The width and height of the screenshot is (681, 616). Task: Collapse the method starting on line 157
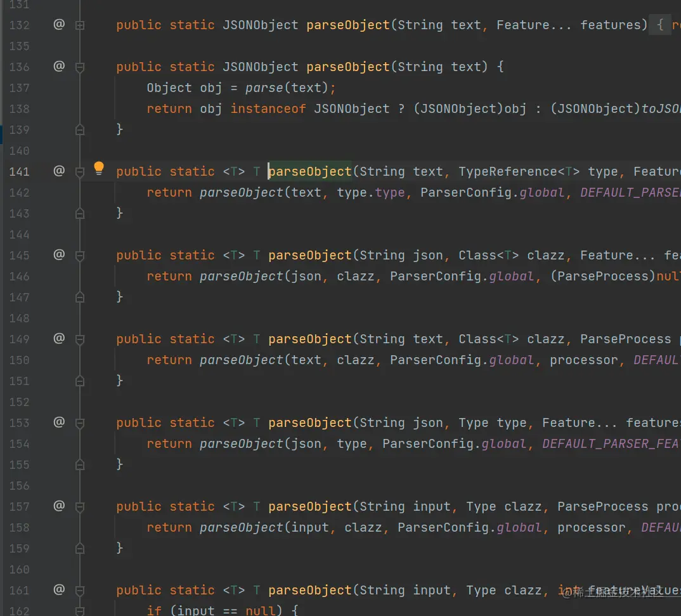[80, 508]
